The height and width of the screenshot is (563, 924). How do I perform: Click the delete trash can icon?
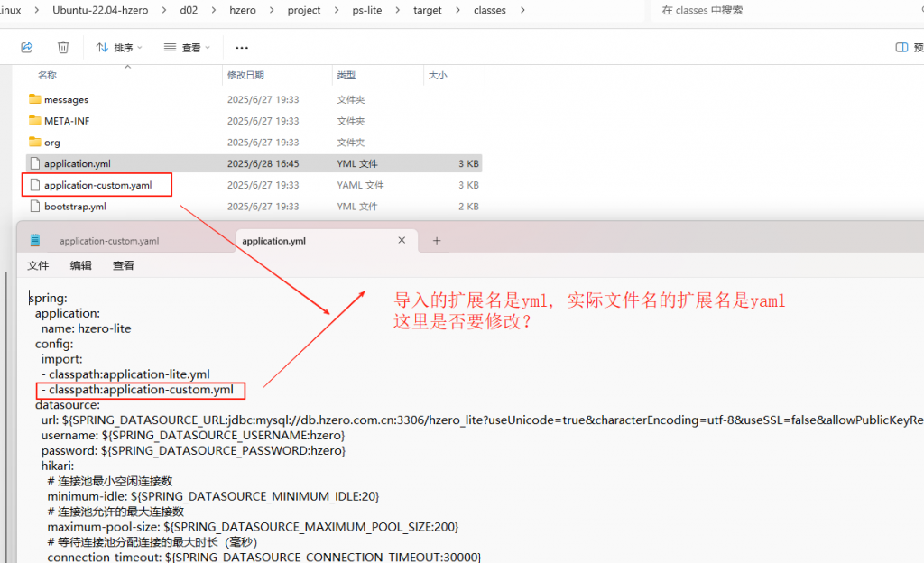[63, 47]
